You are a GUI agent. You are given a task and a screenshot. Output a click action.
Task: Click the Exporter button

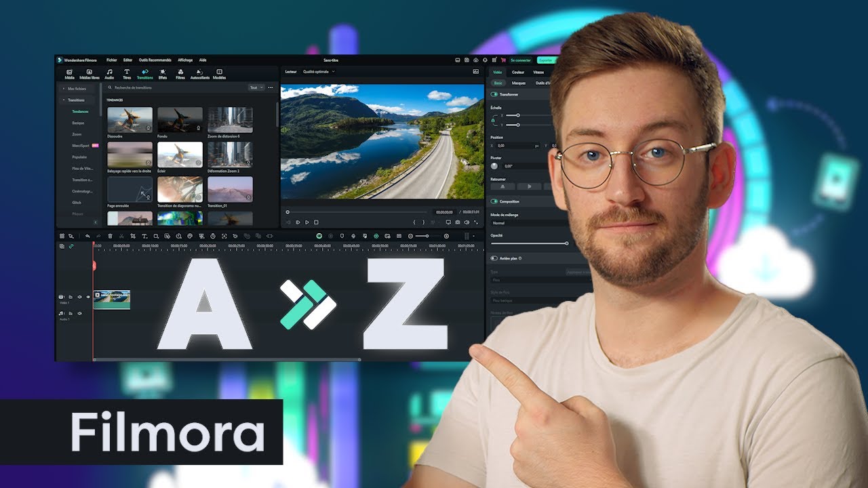coord(546,60)
